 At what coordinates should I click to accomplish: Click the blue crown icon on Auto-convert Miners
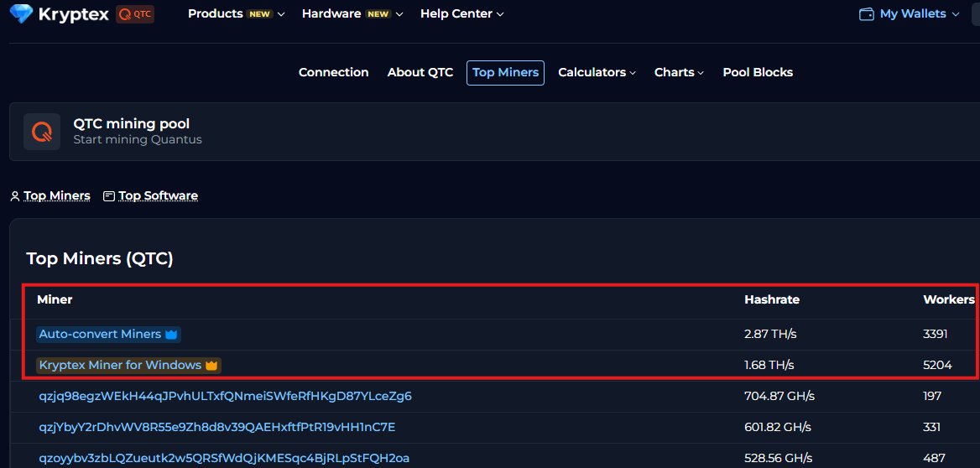pyautogui.click(x=171, y=335)
